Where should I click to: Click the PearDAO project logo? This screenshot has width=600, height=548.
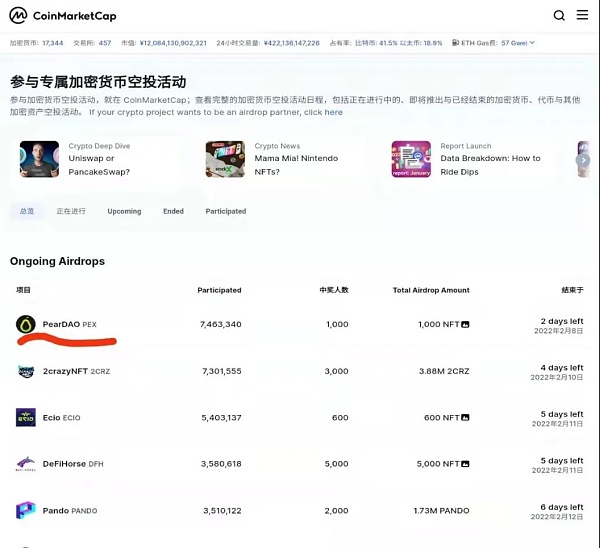pos(26,324)
